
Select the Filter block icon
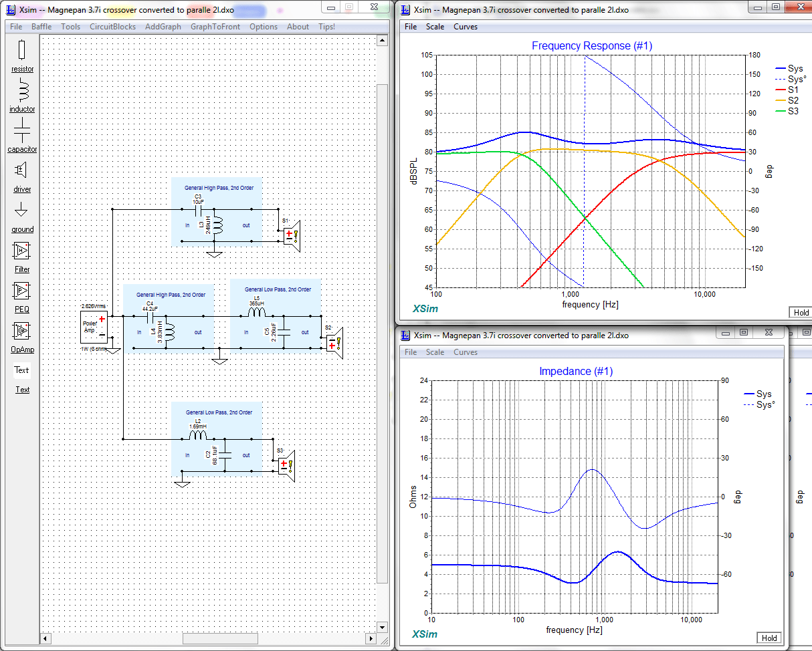(x=22, y=251)
